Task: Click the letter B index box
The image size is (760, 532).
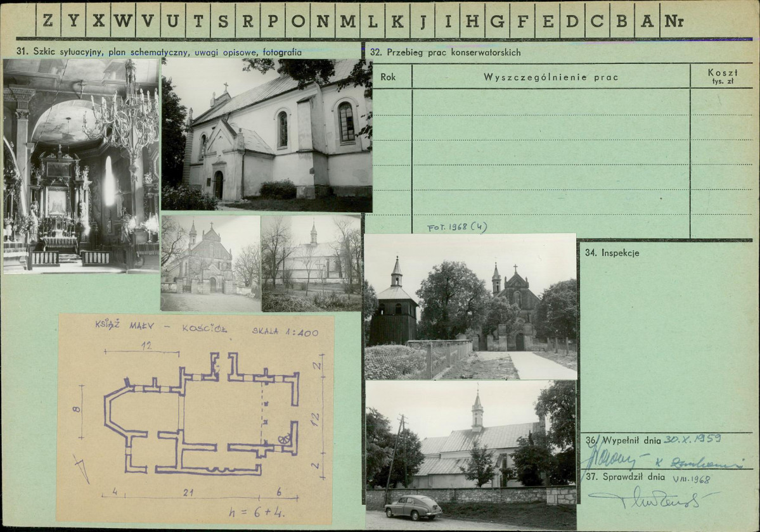Action: pos(622,20)
